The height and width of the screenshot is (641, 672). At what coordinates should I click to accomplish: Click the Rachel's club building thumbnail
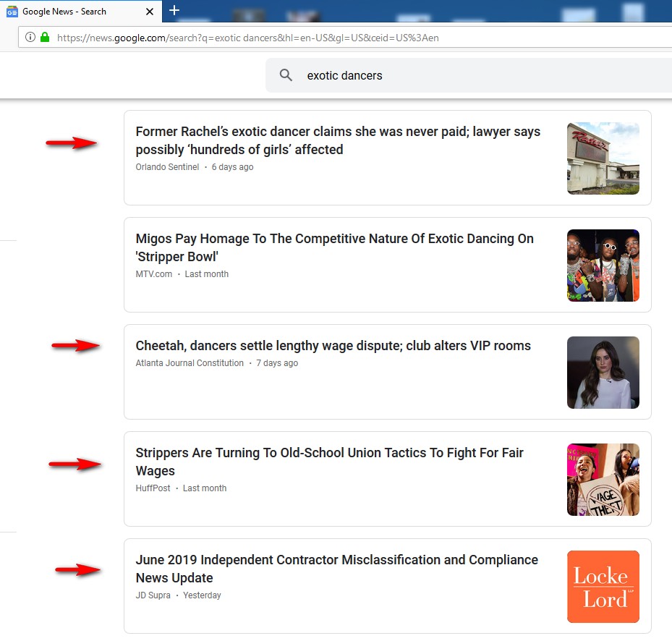click(603, 158)
